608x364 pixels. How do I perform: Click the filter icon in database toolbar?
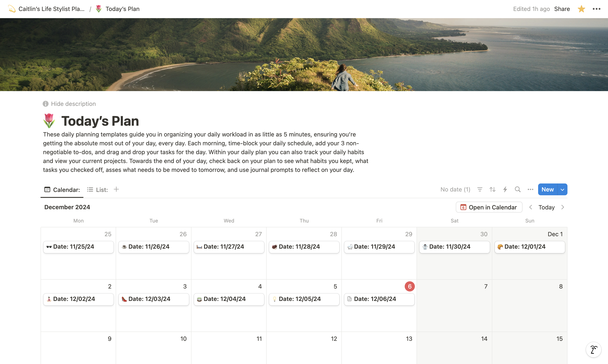[480, 189]
